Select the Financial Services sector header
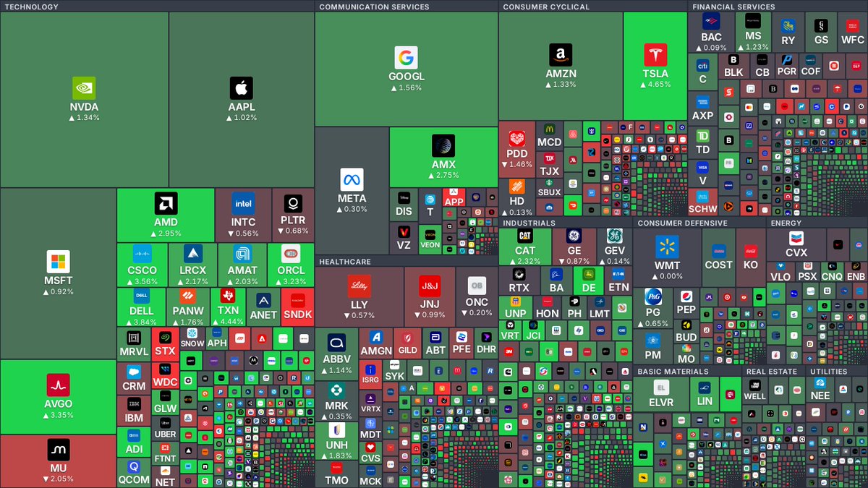This screenshot has width=868, height=488. [733, 7]
